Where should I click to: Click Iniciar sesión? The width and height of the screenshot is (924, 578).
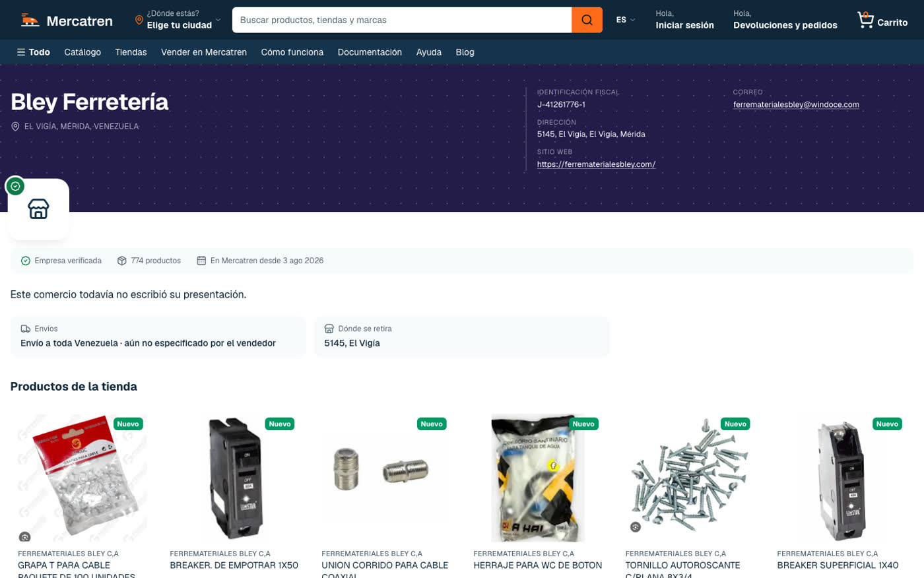click(x=684, y=25)
